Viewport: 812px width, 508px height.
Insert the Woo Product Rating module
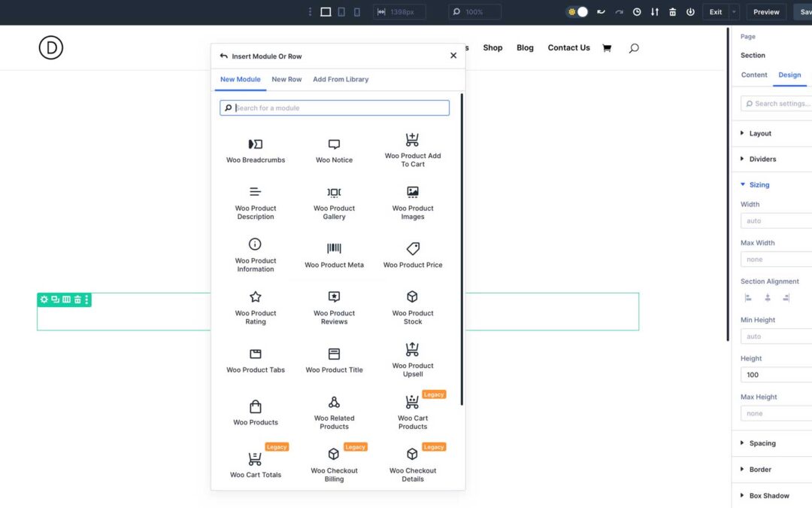point(256,307)
